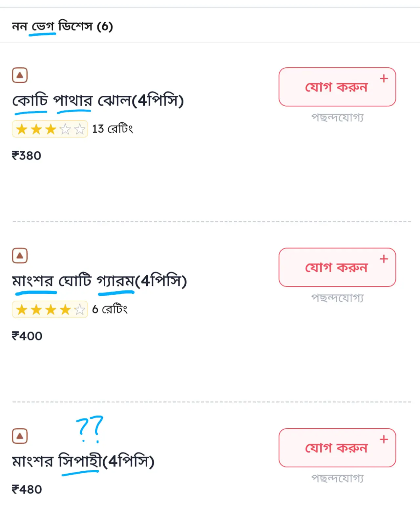The image size is (420, 513).
Task: Click non-veg icon above মাংশর ঘোটি গ্যারম
Action: (x=20, y=256)
